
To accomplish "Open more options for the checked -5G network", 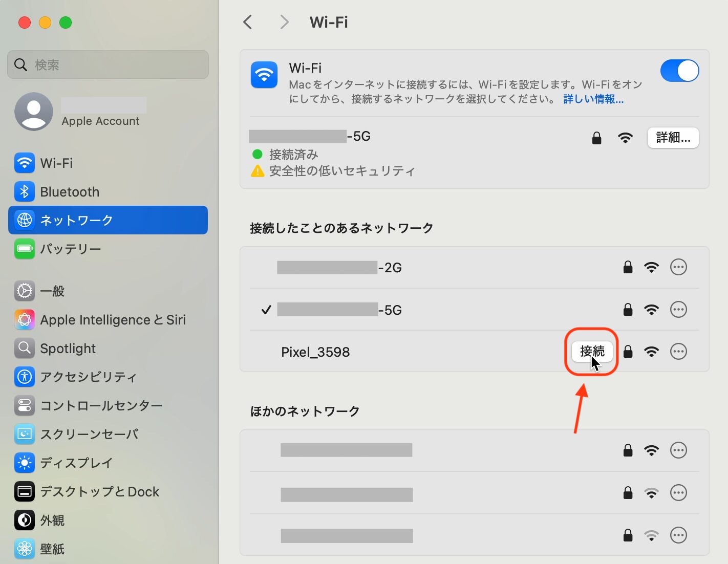I will tap(678, 310).
